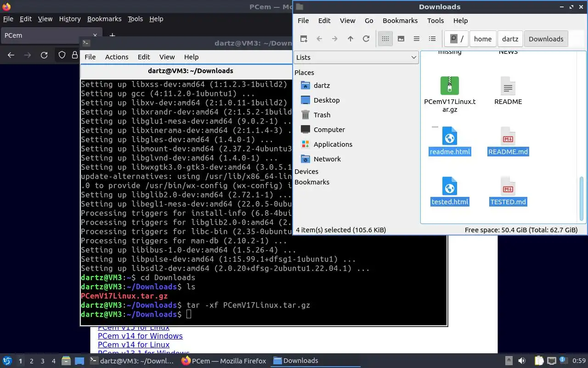Open terminal Help menu

pyautogui.click(x=191, y=57)
